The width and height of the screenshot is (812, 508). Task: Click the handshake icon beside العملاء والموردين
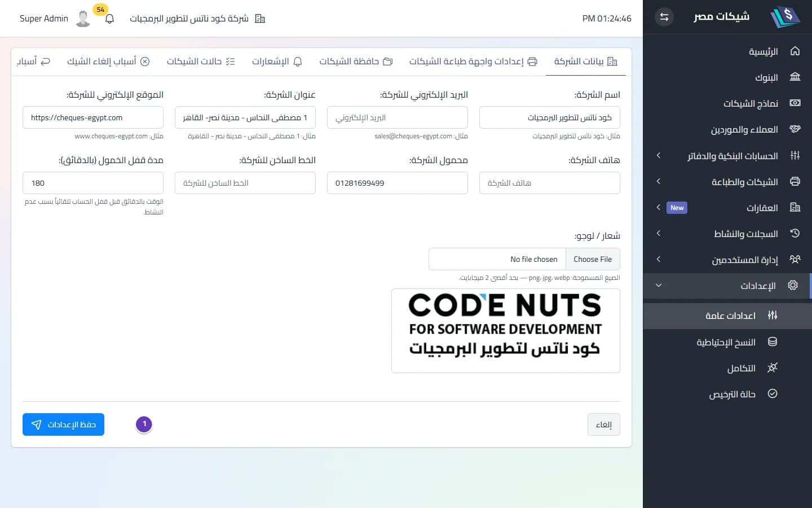click(x=795, y=129)
